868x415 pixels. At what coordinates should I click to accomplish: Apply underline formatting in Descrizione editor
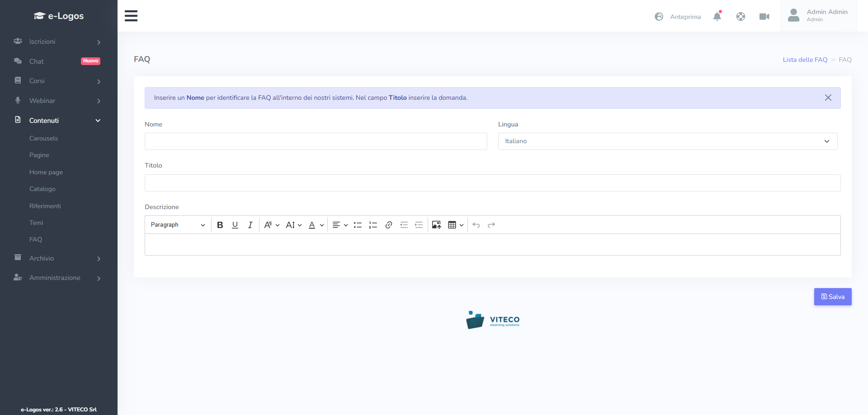(x=235, y=225)
